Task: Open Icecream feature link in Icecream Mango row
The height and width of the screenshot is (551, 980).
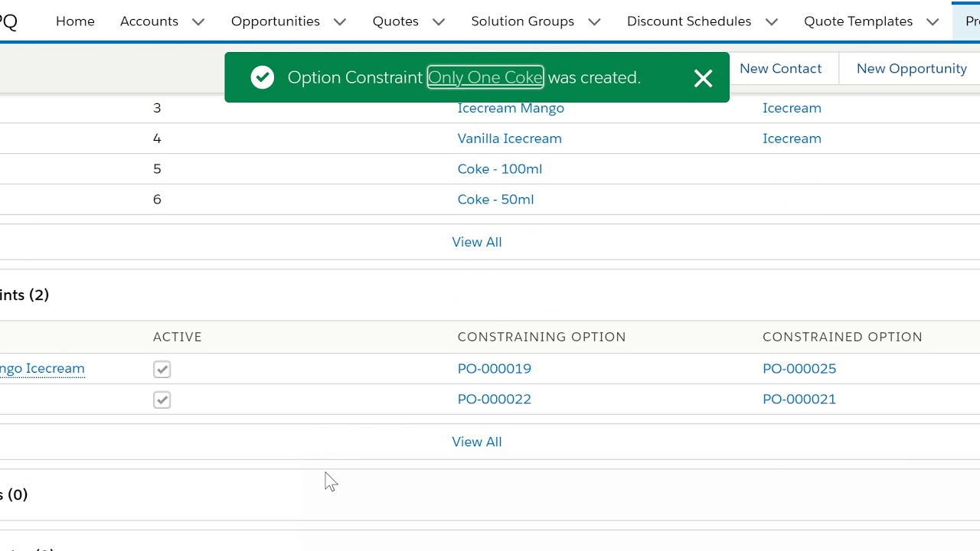Action: tap(792, 108)
